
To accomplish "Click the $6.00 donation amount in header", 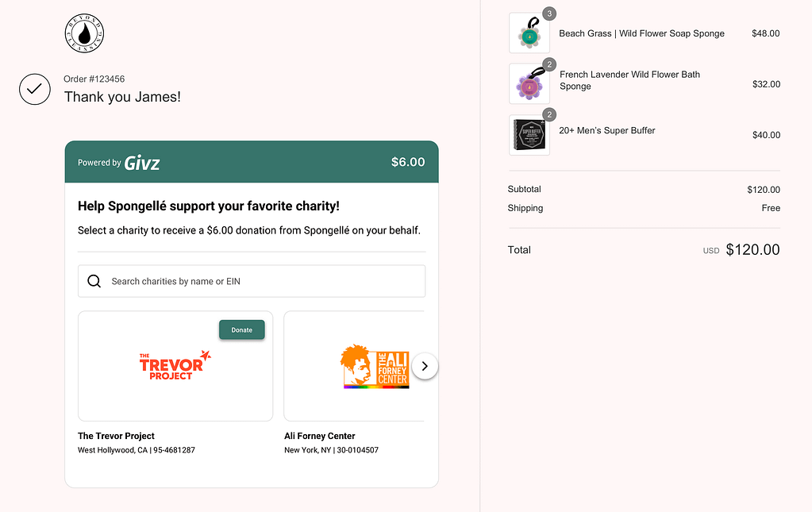I will (408, 162).
